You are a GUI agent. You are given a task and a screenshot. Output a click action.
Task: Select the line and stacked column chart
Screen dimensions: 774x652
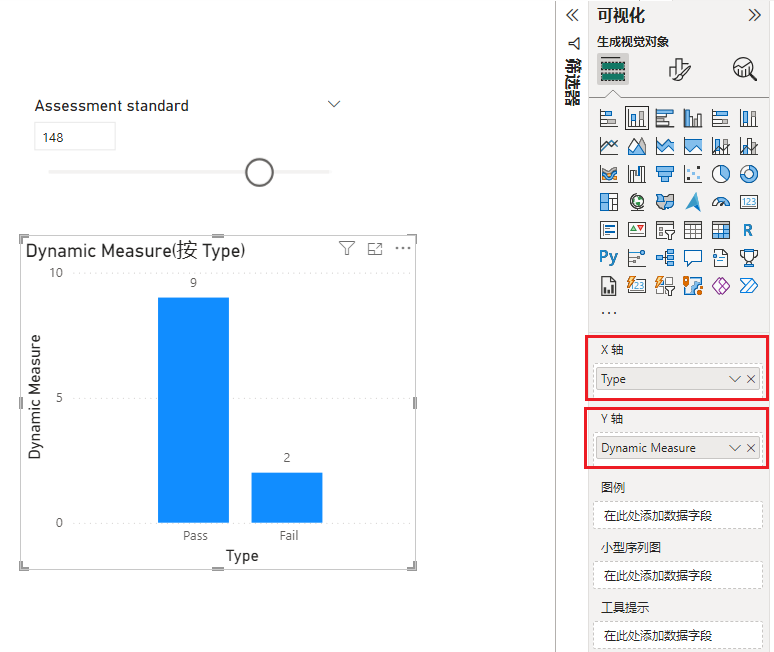click(721, 146)
